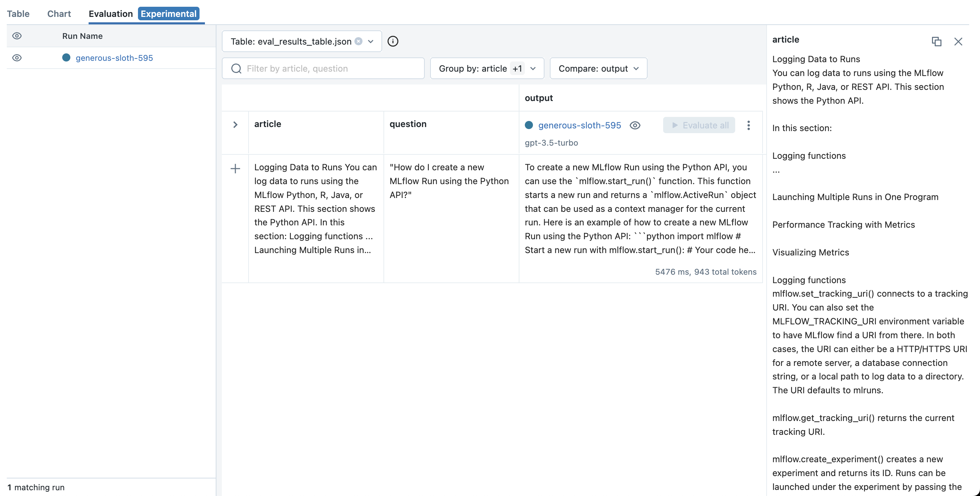Viewport: 980px width, 496px height.
Task: Toggle the eye icon in the output column header
Action: [635, 125]
